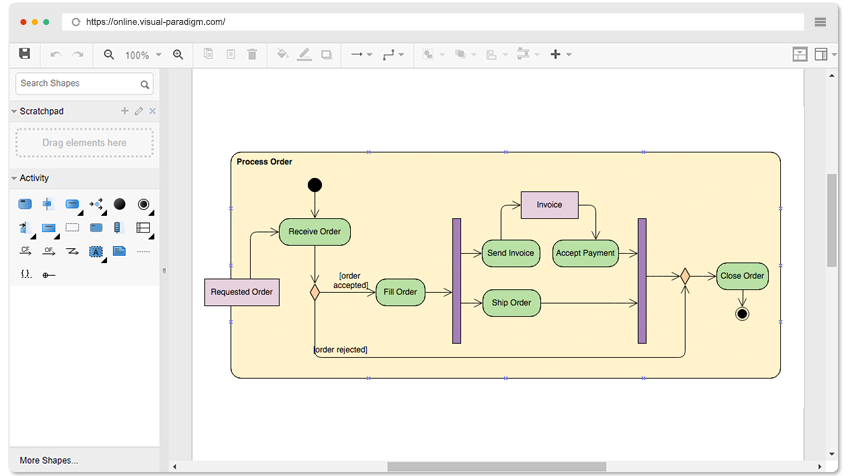Open the 100% zoom level dropdown
The image size is (848, 476).
pos(143,55)
